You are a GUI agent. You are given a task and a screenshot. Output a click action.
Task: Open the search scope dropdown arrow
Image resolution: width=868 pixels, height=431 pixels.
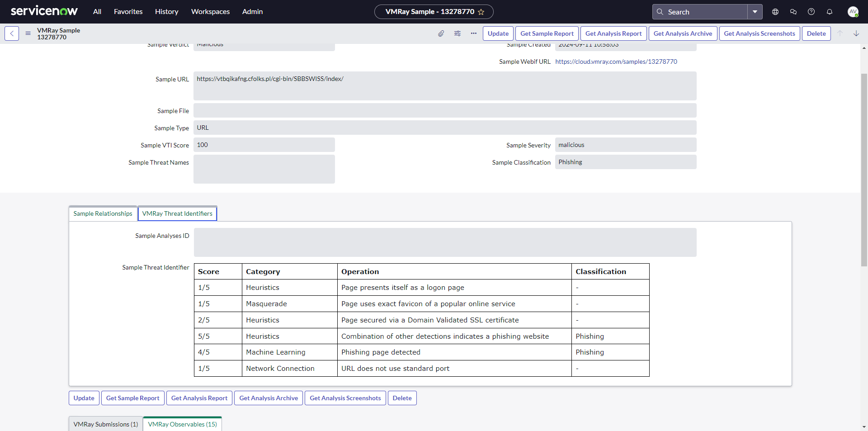[755, 12]
